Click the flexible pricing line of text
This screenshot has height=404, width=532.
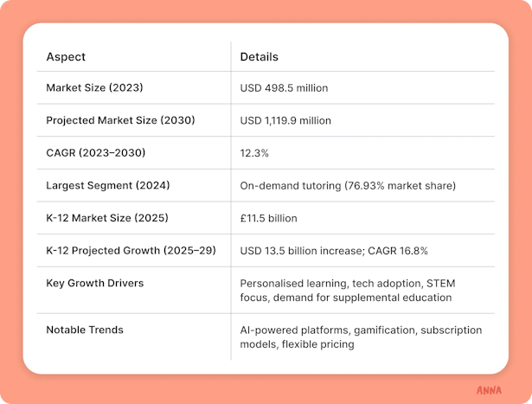(x=298, y=344)
